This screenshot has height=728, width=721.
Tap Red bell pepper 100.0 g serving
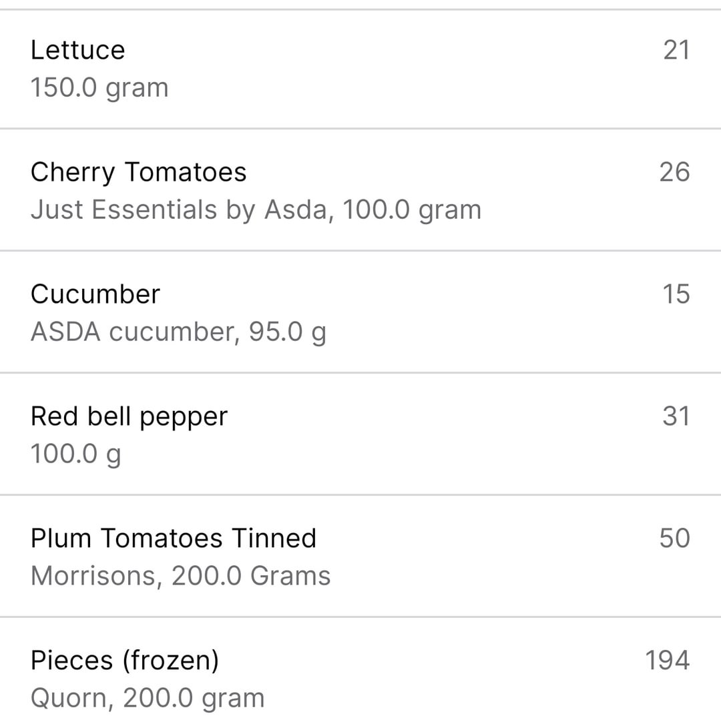(x=75, y=454)
